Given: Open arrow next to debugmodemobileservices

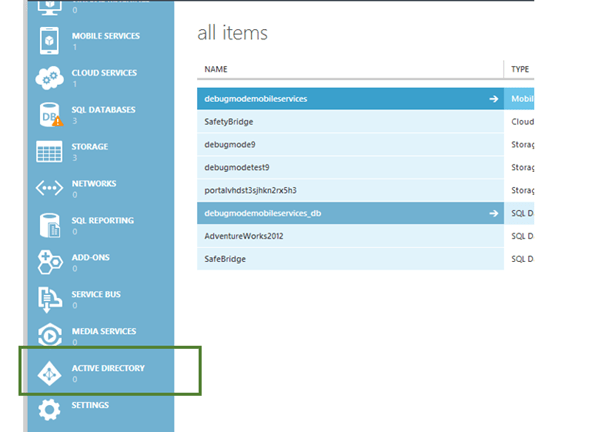Looking at the screenshot, I should (x=493, y=99).
